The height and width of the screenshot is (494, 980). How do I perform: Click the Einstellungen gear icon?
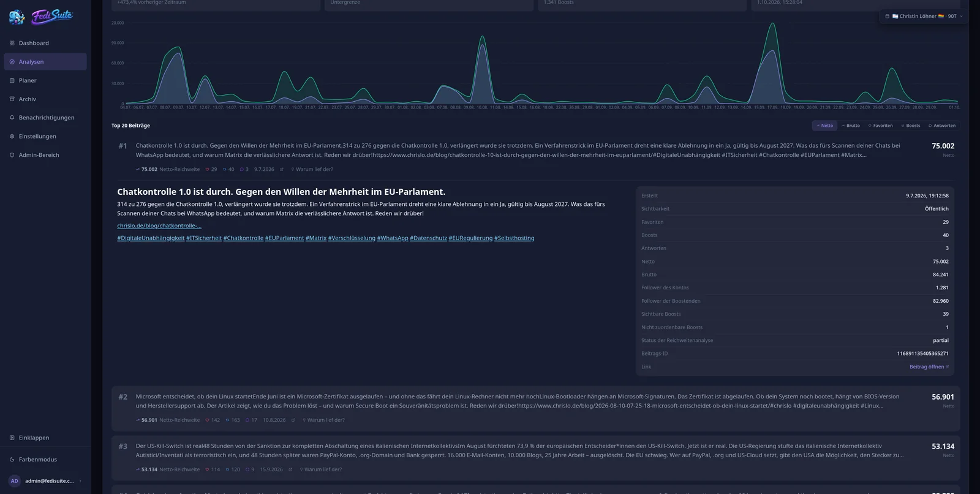[x=12, y=136]
